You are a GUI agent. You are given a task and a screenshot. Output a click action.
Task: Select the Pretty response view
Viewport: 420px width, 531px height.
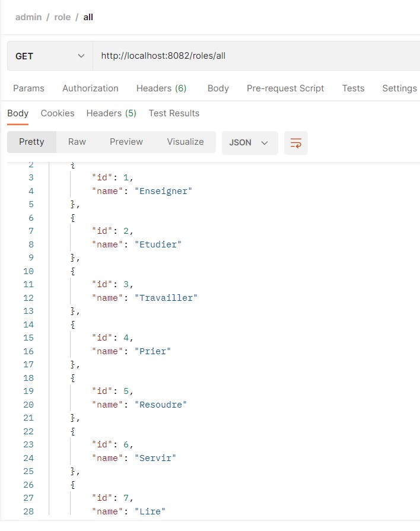pos(31,142)
